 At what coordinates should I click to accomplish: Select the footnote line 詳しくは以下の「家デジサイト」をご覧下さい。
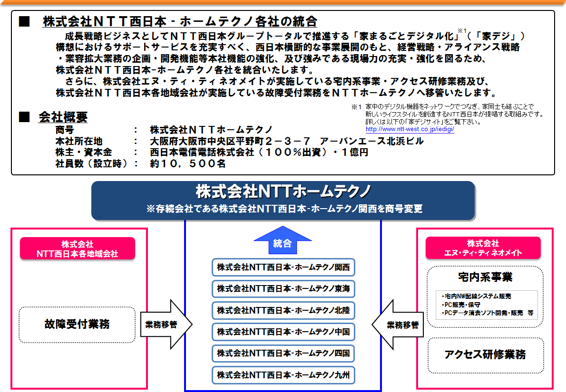[x=423, y=122]
